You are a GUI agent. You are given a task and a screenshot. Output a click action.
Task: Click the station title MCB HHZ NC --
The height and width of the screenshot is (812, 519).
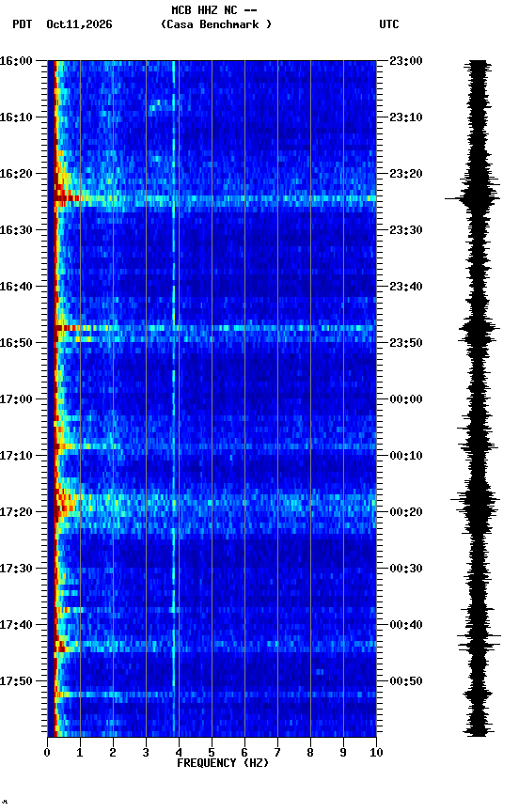214,10
